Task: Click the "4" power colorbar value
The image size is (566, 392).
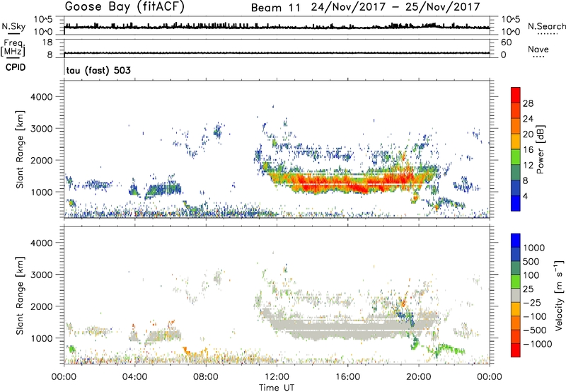Action: (x=525, y=196)
